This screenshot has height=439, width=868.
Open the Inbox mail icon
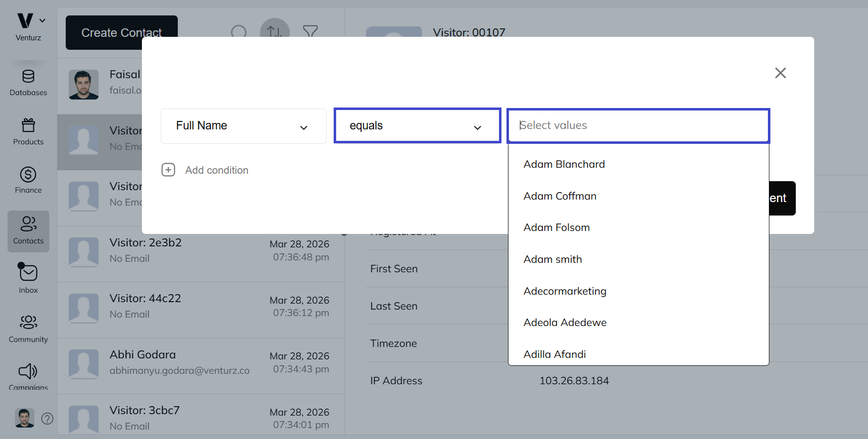28,273
